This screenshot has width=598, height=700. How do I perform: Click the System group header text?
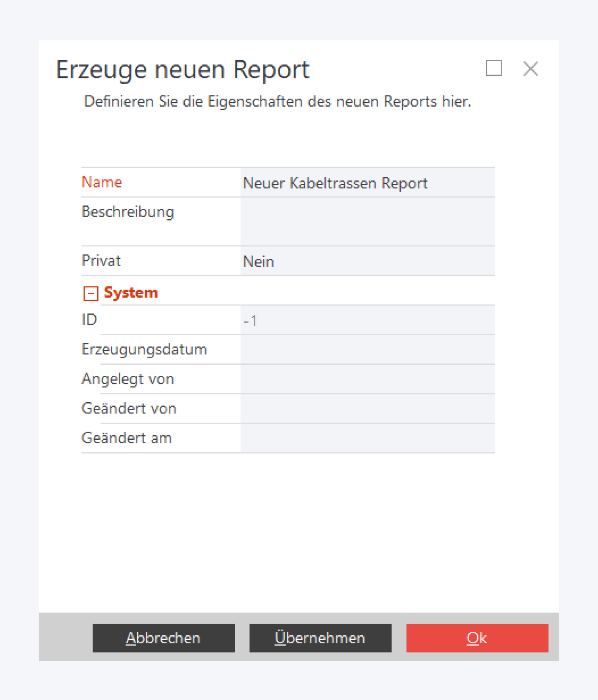tap(131, 293)
